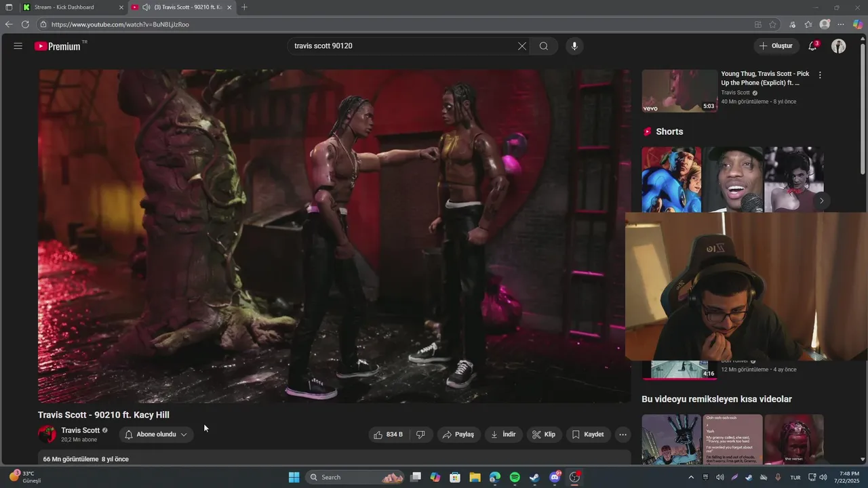The width and height of the screenshot is (868, 488).
Task: Open Windows Start menu
Action: click(x=294, y=477)
